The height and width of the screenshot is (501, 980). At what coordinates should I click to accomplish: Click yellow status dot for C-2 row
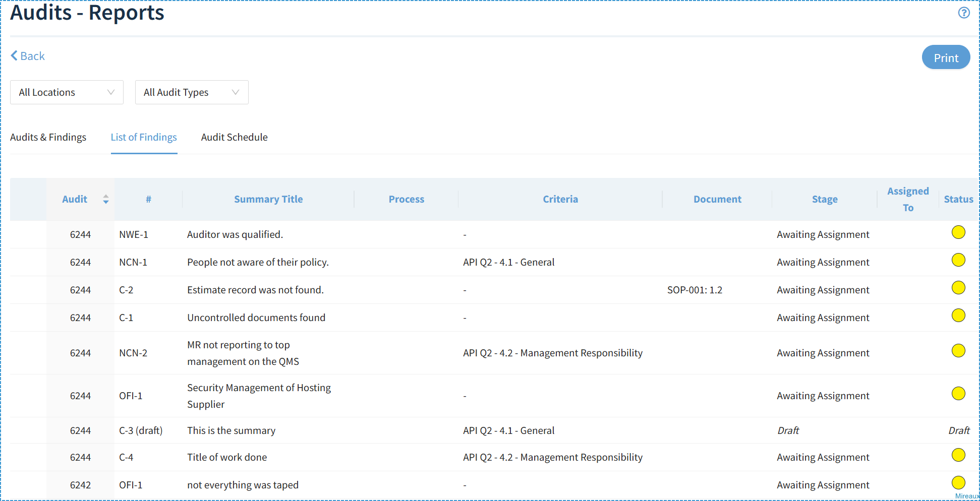[958, 288]
